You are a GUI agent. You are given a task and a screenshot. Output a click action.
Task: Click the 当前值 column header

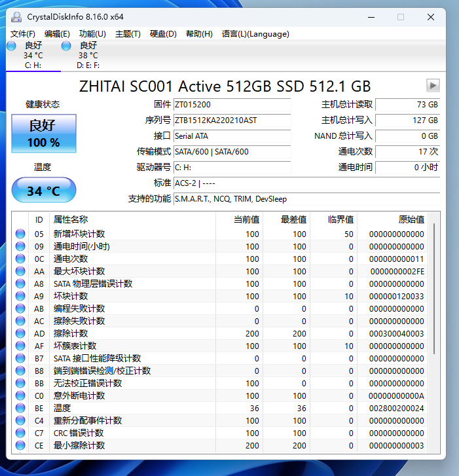coord(239,219)
